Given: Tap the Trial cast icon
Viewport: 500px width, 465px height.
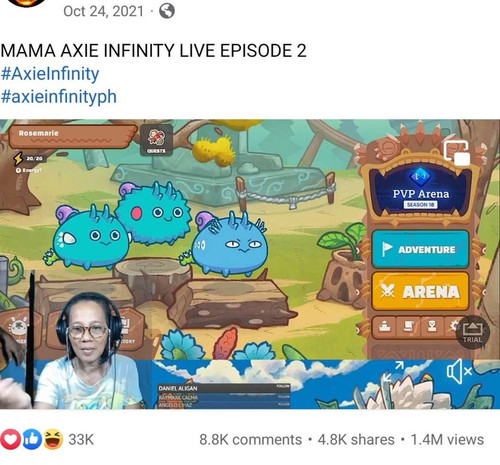Looking at the screenshot, I should [472, 332].
